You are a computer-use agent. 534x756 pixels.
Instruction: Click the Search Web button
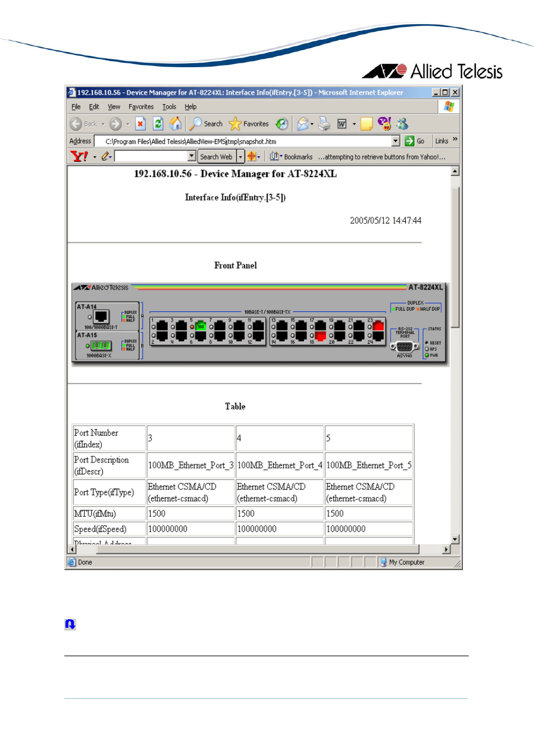217,156
